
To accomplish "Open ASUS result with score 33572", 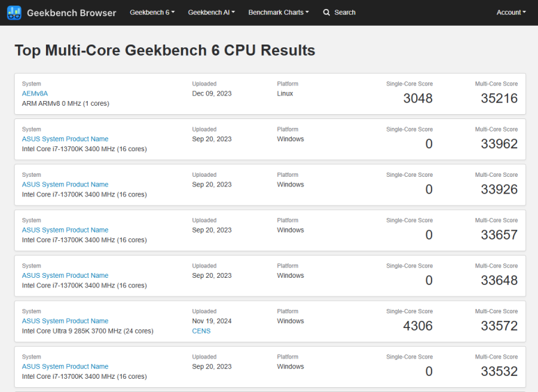I will pos(65,321).
